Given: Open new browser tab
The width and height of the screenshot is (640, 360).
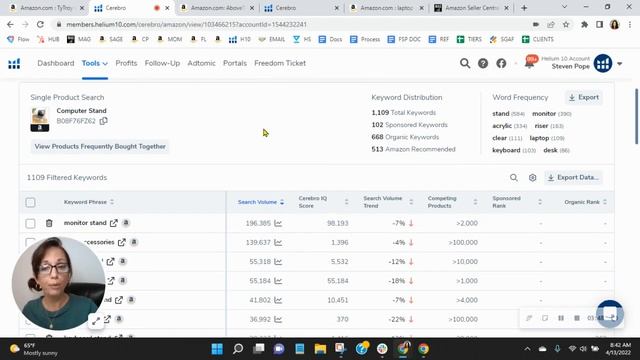Looking at the screenshot, I should coord(524,8).
